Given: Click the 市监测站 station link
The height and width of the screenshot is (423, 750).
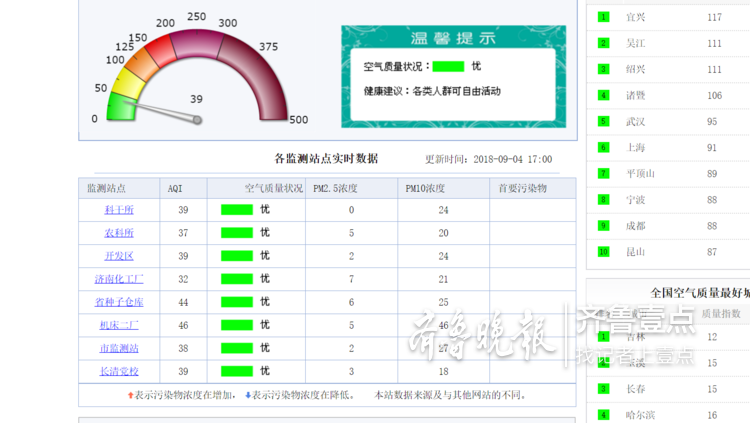Looking at the screenshot, I should [x=119, y=348].
